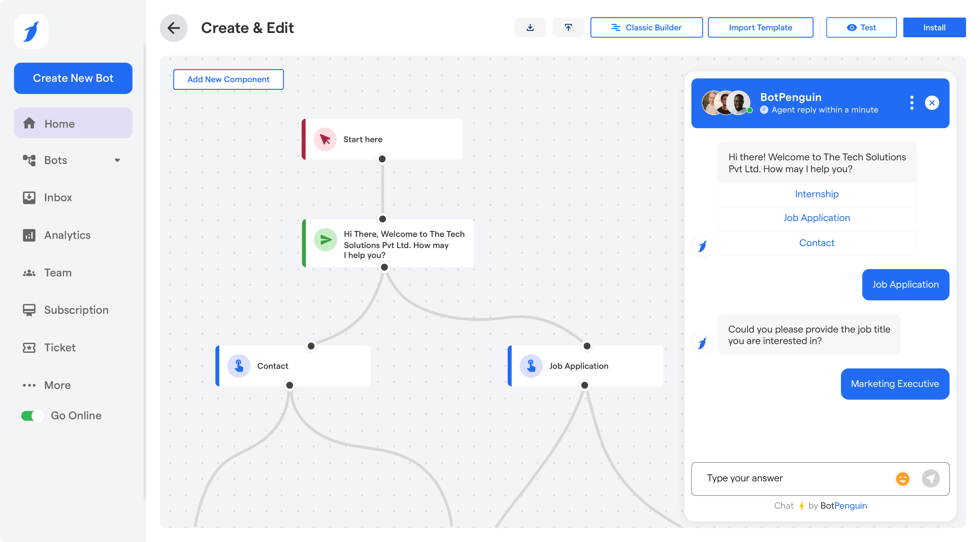Image resolution: width=980 pixels, height=542 pixels.
Task: Click the emoji icon in chat input
Action: coord(903,479)
